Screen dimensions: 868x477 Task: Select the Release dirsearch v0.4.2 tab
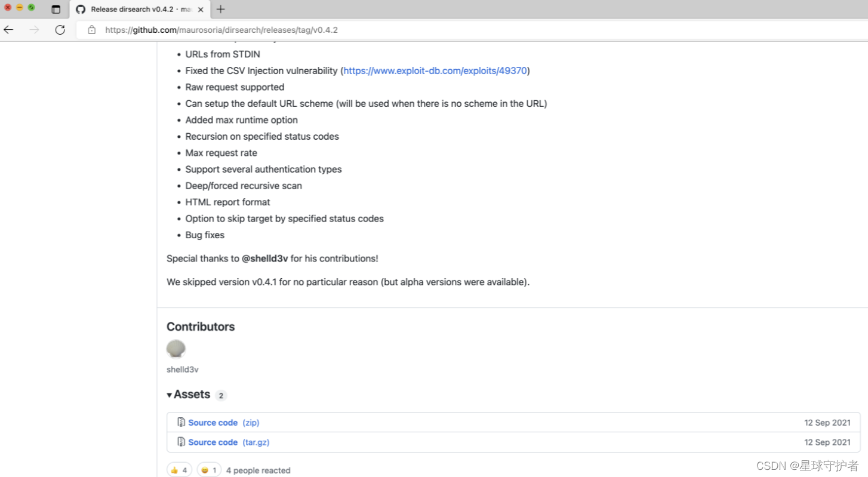pyautogui.click(x=137, y=9)
